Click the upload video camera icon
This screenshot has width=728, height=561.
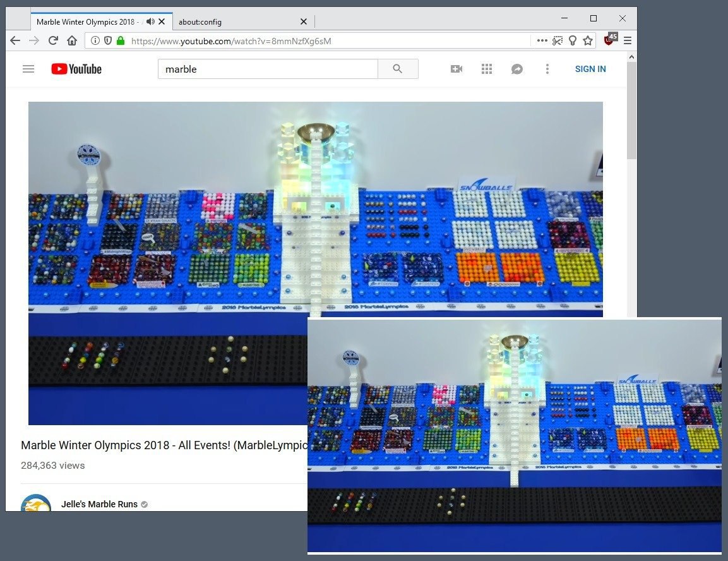coord(456,69)
